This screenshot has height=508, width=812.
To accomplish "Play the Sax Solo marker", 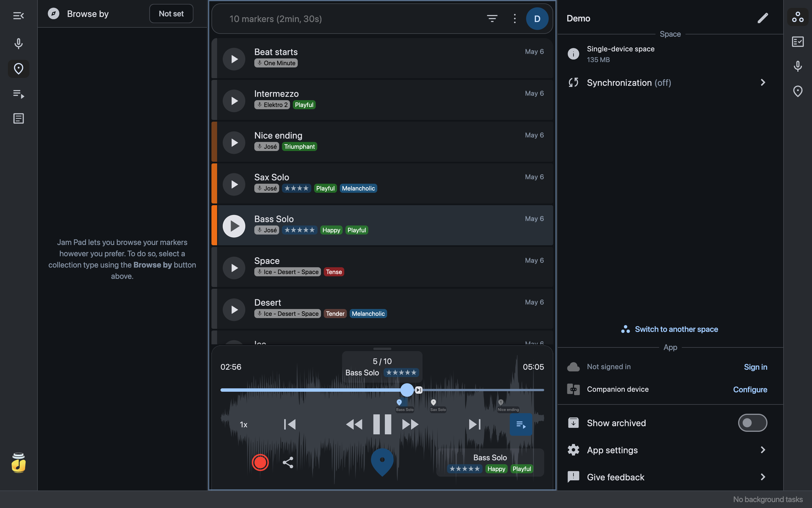I will (x=234, y=184).
